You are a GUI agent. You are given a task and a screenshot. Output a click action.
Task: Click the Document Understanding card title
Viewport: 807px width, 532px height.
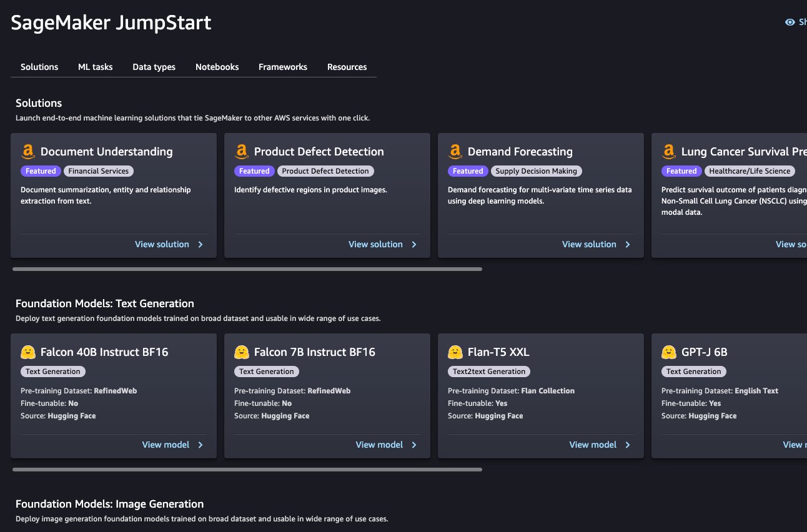[107, 152]
